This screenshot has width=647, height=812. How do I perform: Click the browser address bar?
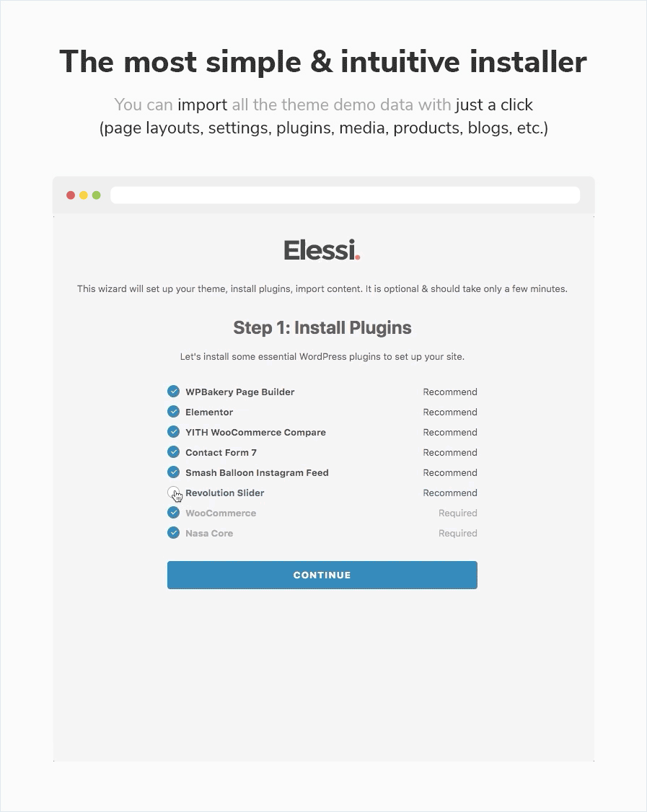pyautogui.click(x=346, y=195)
